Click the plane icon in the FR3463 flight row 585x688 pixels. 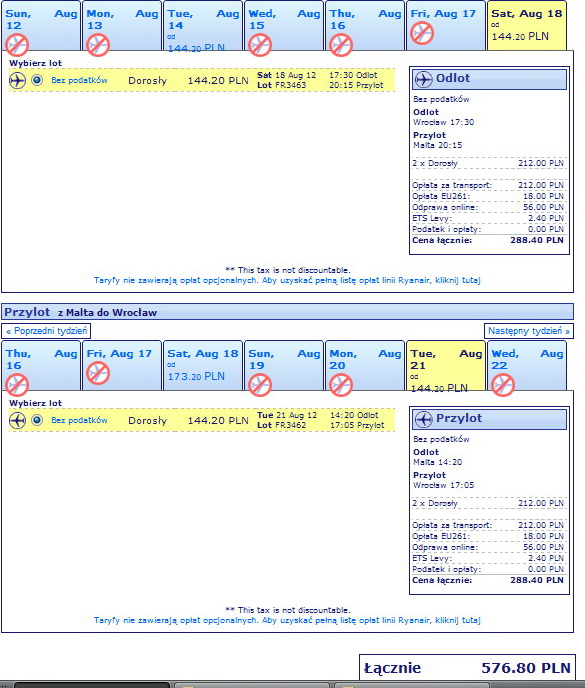[x=18, y=81]
